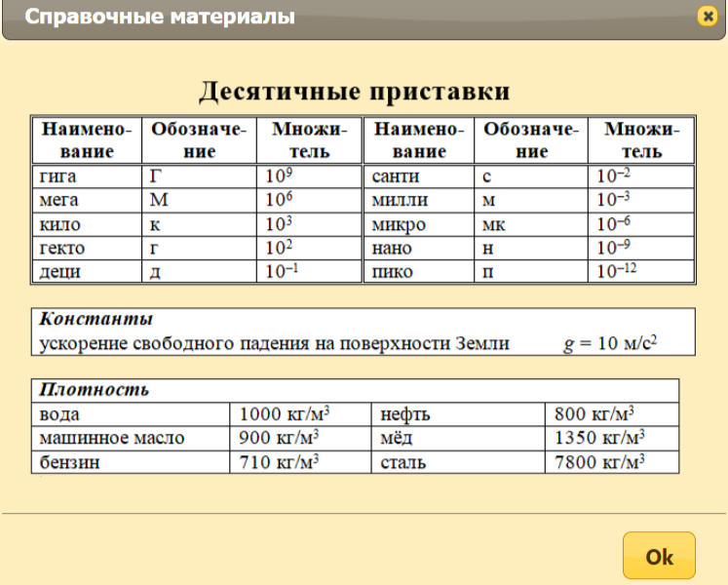This screenshot has width=728, height=585.
Task: Click the санти prefix name cell
Action: 419,177
